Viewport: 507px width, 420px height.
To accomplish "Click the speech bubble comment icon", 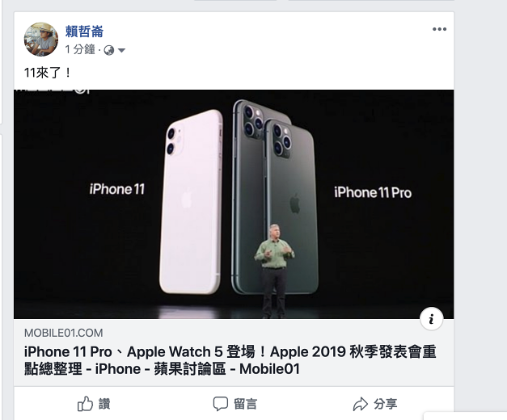I will [221, 404].
